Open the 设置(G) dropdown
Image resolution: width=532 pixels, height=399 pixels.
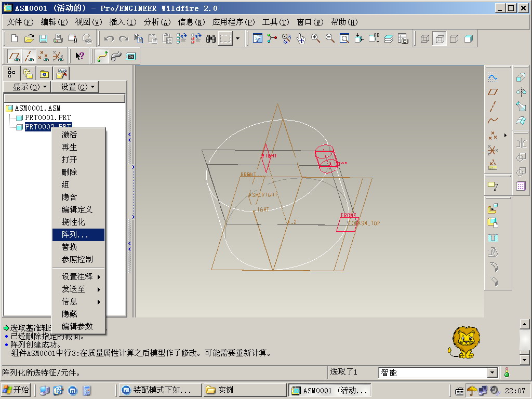click(75, 87)
